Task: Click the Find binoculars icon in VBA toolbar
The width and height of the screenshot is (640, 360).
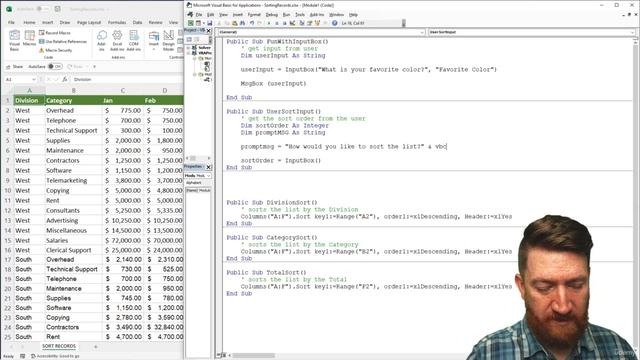Action: (242, 23)
